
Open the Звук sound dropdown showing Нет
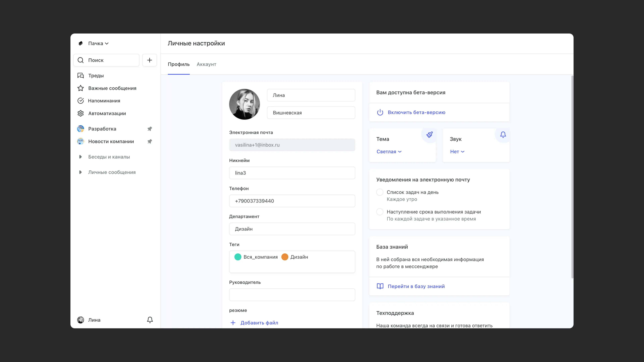[457, 152]
